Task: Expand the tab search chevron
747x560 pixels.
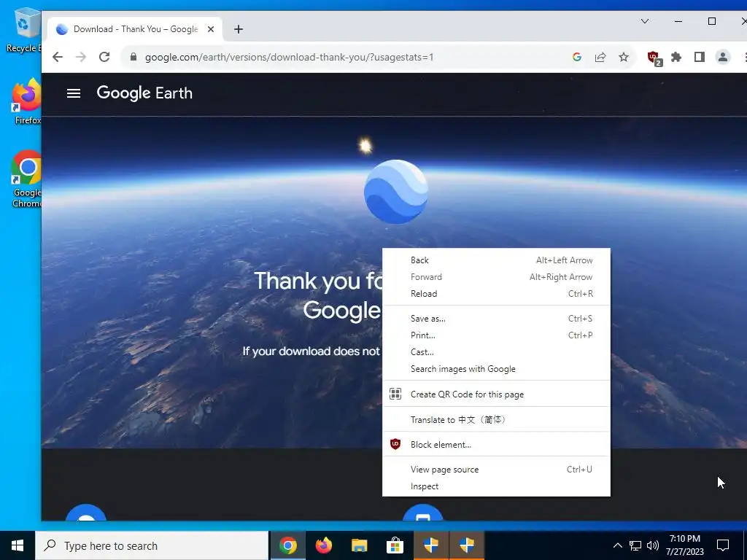Action: pos(645,21)
